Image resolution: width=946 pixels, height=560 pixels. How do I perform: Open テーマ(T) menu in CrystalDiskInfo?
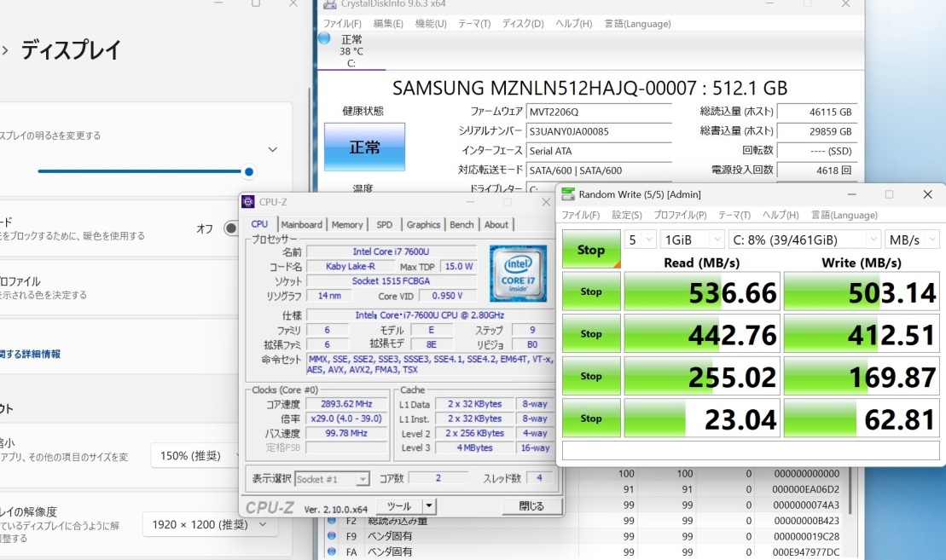tap(474, 24)
